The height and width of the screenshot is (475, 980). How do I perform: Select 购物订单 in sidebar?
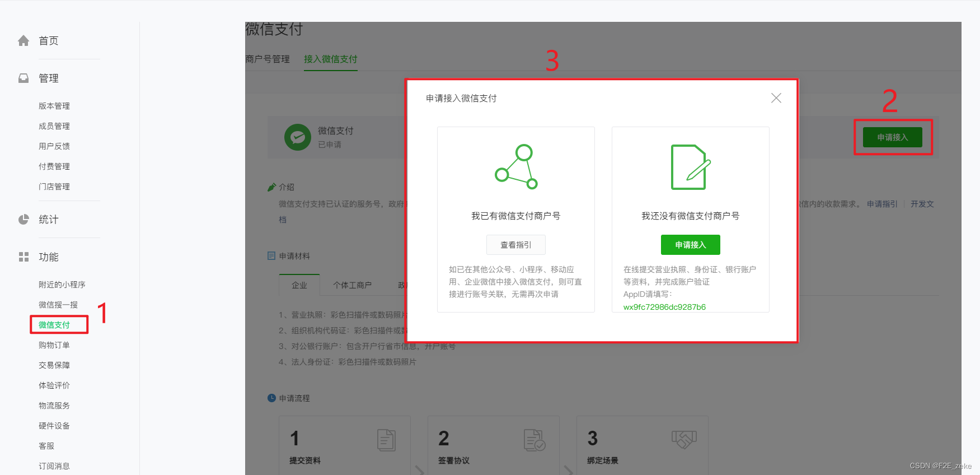coord(54,345)
